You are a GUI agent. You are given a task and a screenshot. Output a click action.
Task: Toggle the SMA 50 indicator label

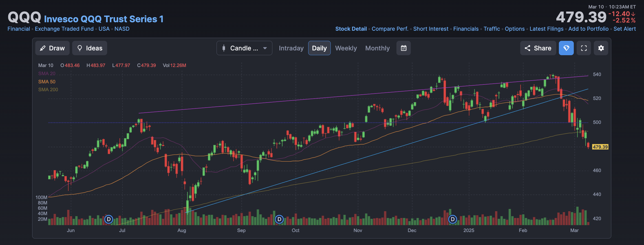click(x=47, y=82)
